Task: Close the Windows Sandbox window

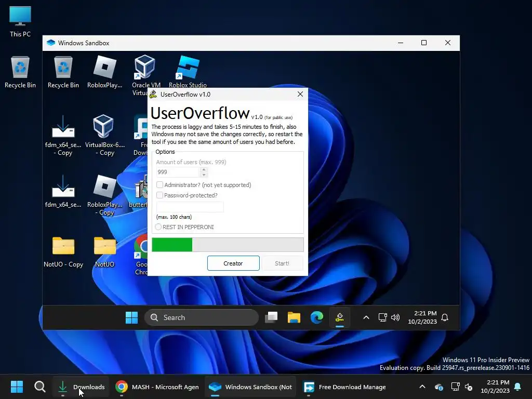Action: point(448,43)
